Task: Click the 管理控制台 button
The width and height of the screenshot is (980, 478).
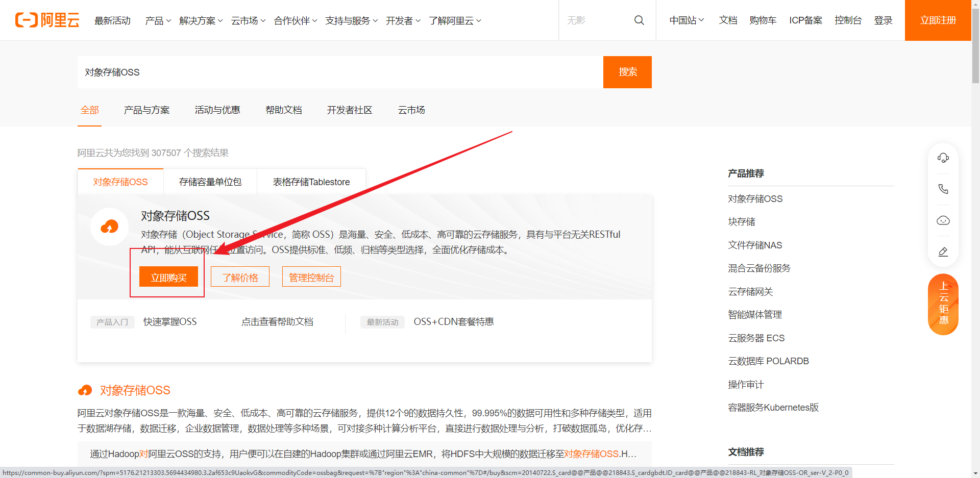Action: click(x=311, y=277)
